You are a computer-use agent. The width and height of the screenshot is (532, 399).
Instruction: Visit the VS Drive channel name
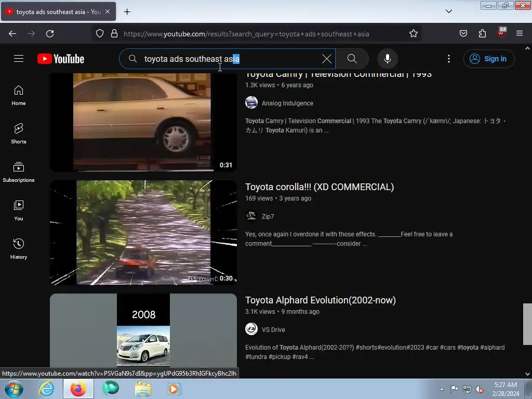[273, 330]
